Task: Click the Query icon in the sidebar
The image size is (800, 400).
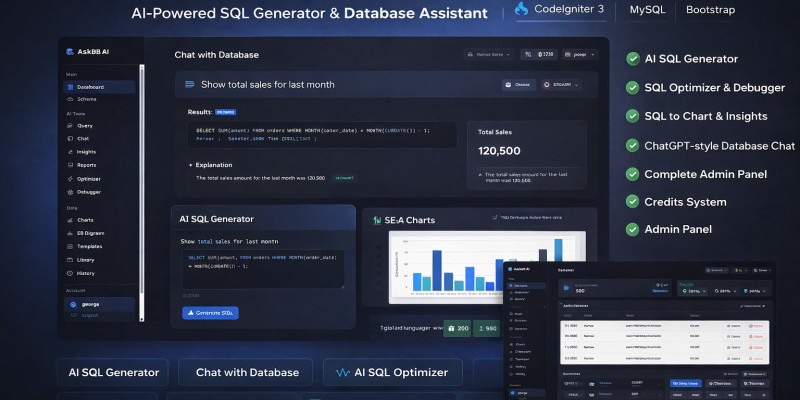Action: tap(69, 126)
